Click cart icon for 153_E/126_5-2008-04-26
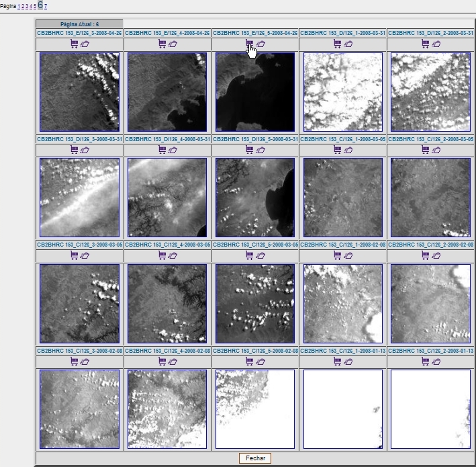The height and width of the screenshot is (467, 476). click(250, 44)
